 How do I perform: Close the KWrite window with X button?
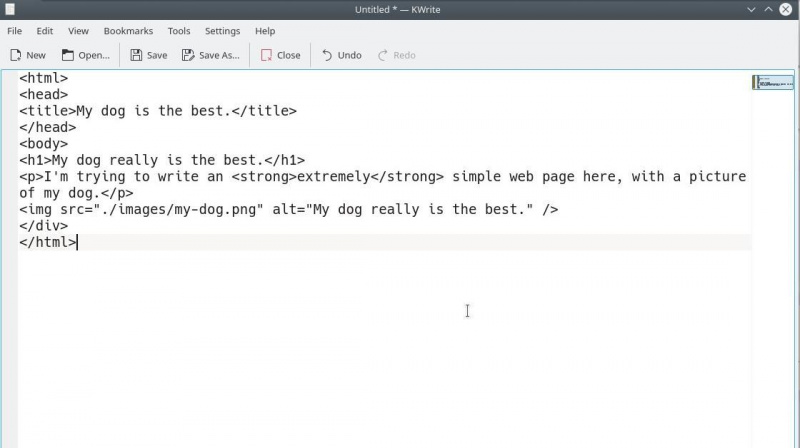pyautogui.click(x=786, y=9)
